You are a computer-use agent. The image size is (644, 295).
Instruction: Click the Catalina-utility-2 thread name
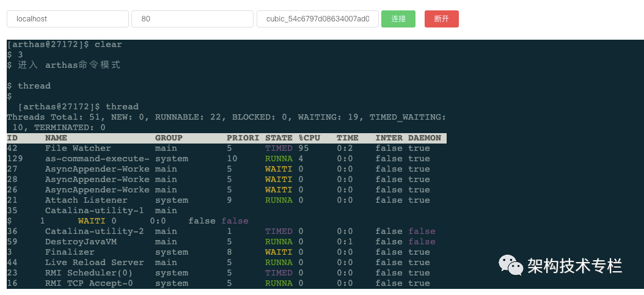[x=95, y=231]
